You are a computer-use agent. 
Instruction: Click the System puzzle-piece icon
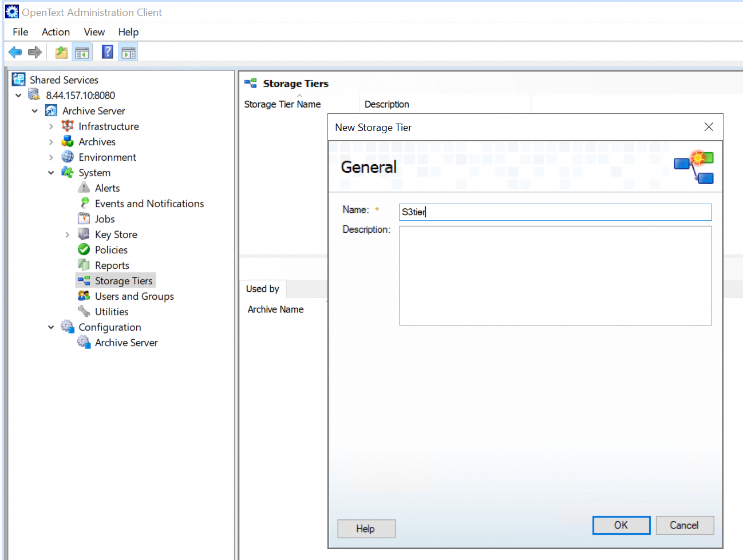click(68, 172)
